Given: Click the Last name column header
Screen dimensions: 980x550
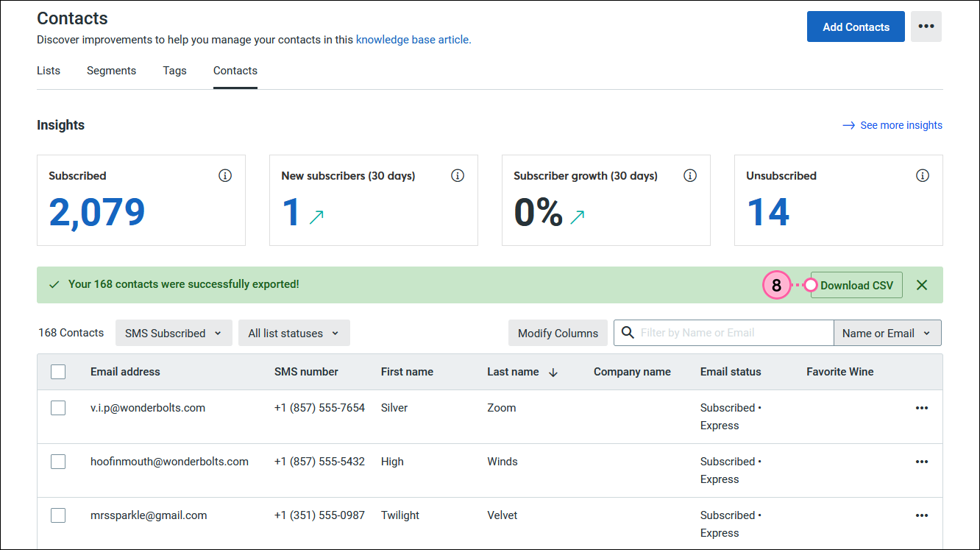Looking at the screenshot, I should tap(513, 372).
